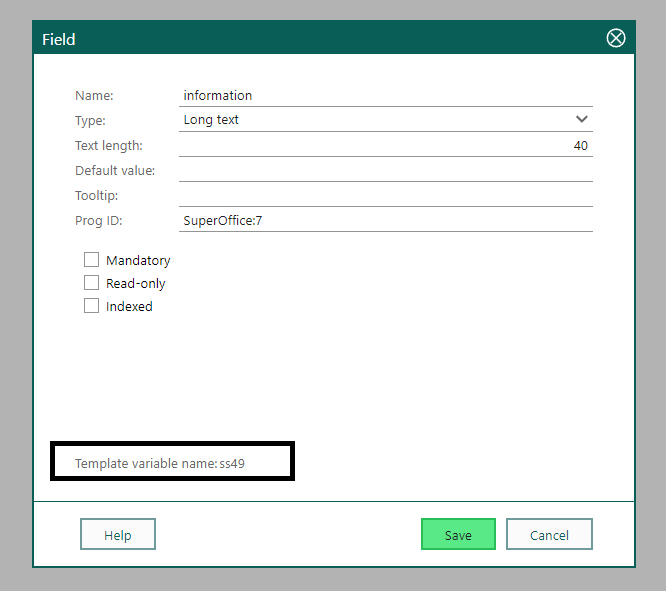
Task: Toggle the Read-only checkbox
Action: point(92,283)
